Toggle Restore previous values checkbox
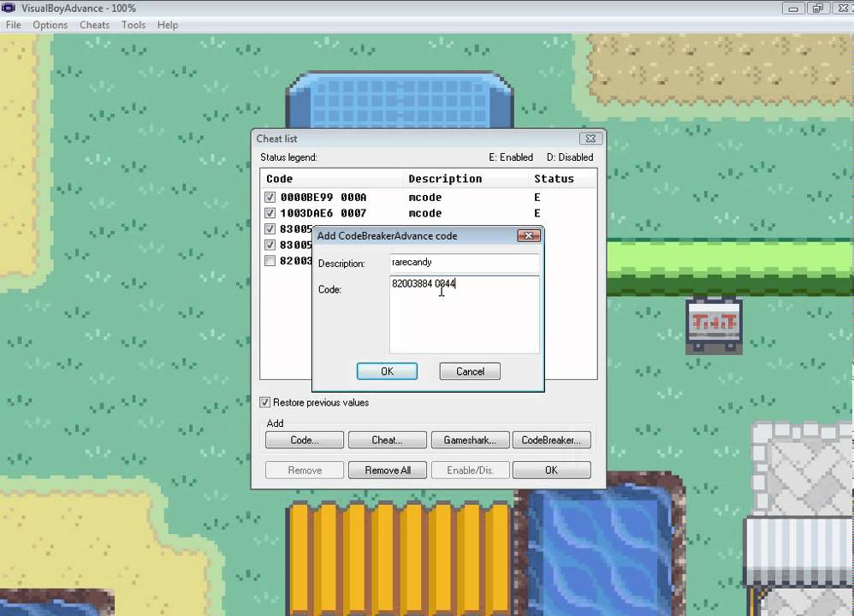854x616 pixels. point(264,402)
